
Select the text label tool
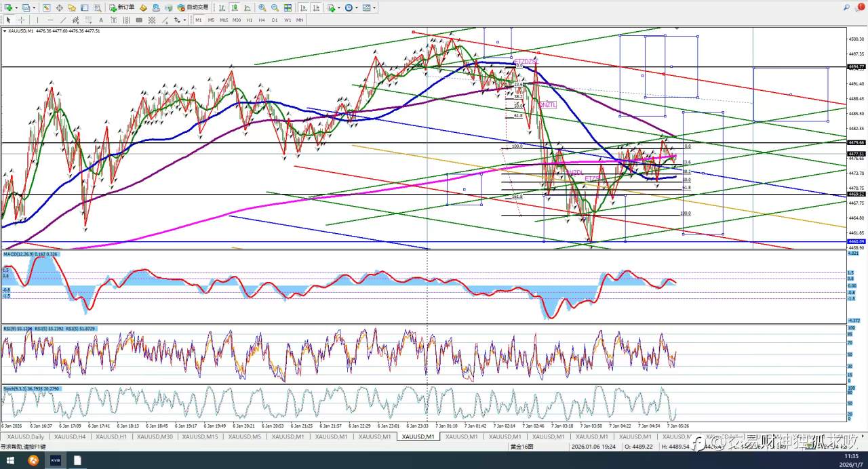pyautogui.click(x=114, y=20)
